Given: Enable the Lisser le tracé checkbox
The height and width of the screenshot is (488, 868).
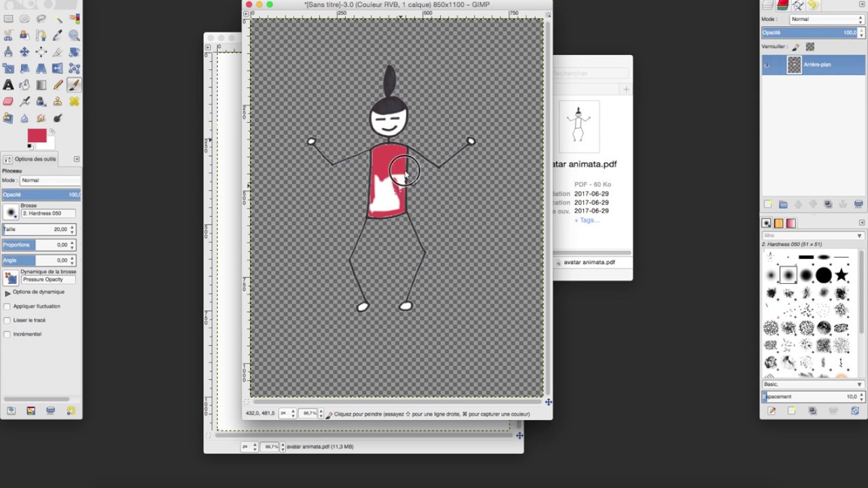Looking at the screenshot, I should click(7, 320).
